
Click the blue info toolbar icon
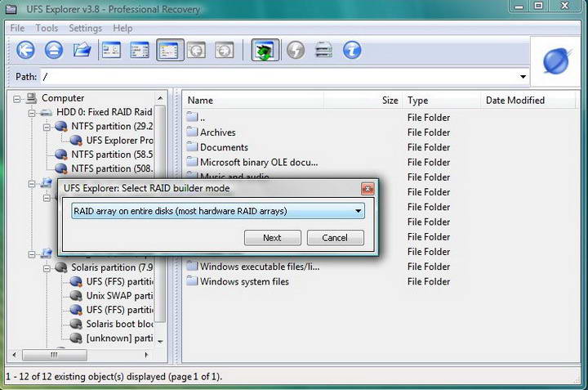click(x=352, y=50)
